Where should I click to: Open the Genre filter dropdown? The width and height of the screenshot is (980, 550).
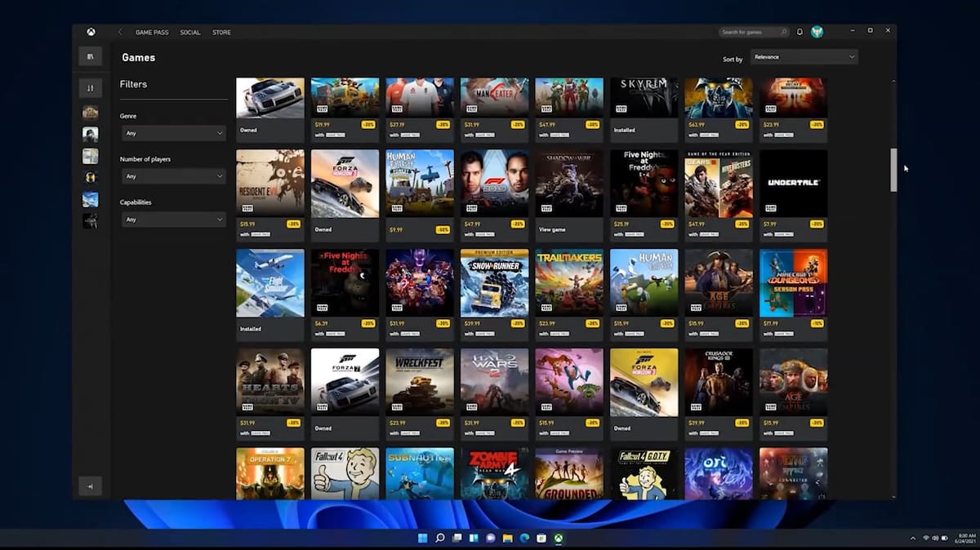tap(173, 133)
